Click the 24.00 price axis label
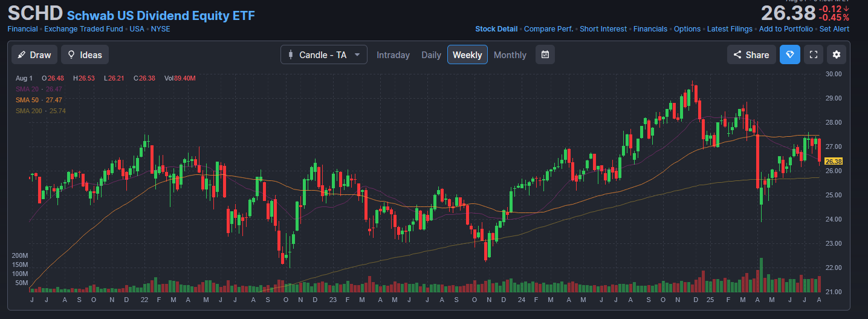 [x=834, y=219]
